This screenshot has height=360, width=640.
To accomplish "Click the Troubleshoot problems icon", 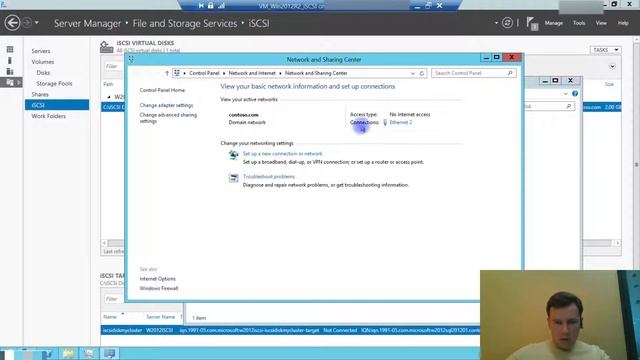I will coord(233,178).
